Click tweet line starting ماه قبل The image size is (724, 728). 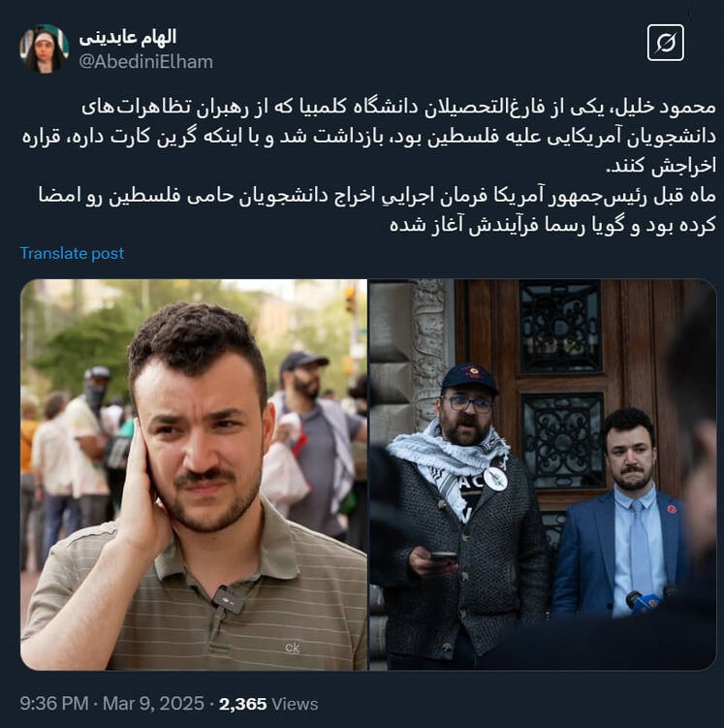coord(377,196)
